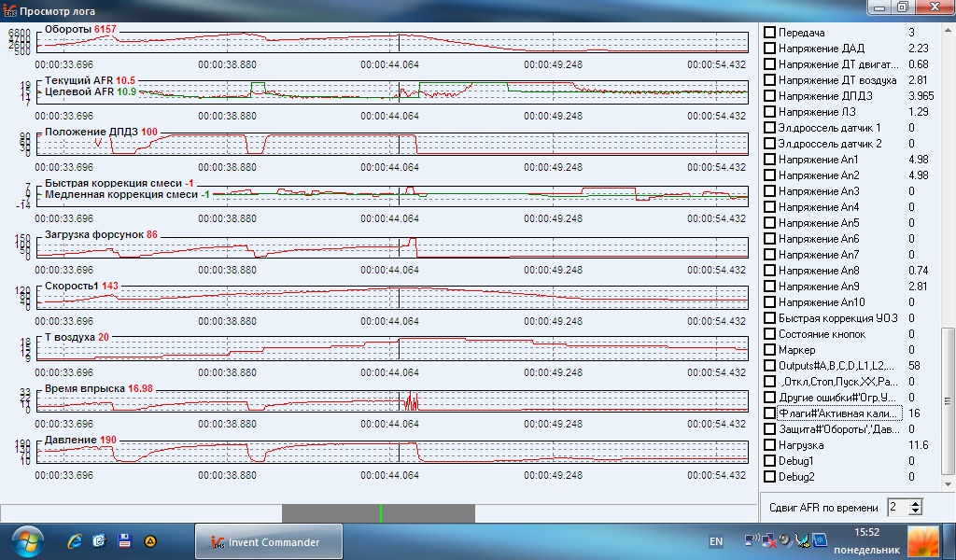Tick the Нагрузка checkbox

[770, 445]
